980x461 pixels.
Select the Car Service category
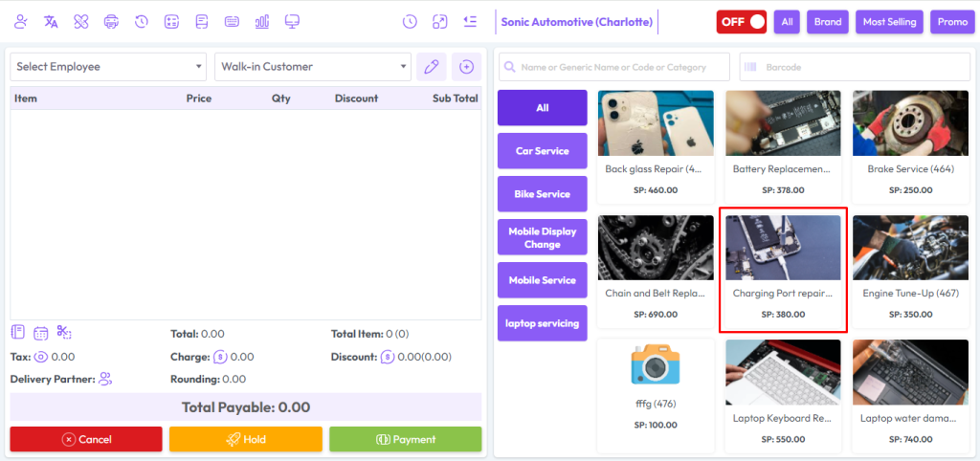pos(543,150)
